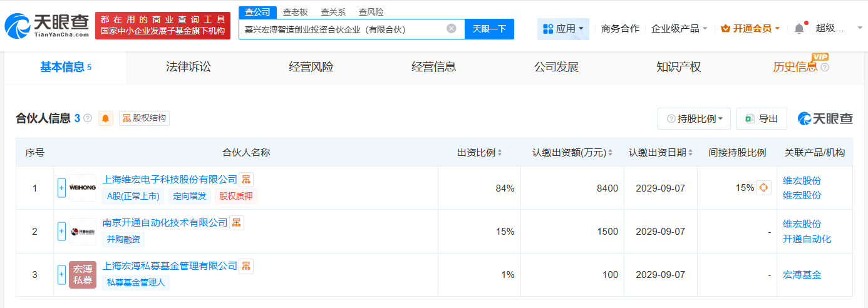Open 上海宏溥私募基金管理有限公司 link
868x308 pixels.
170,266
